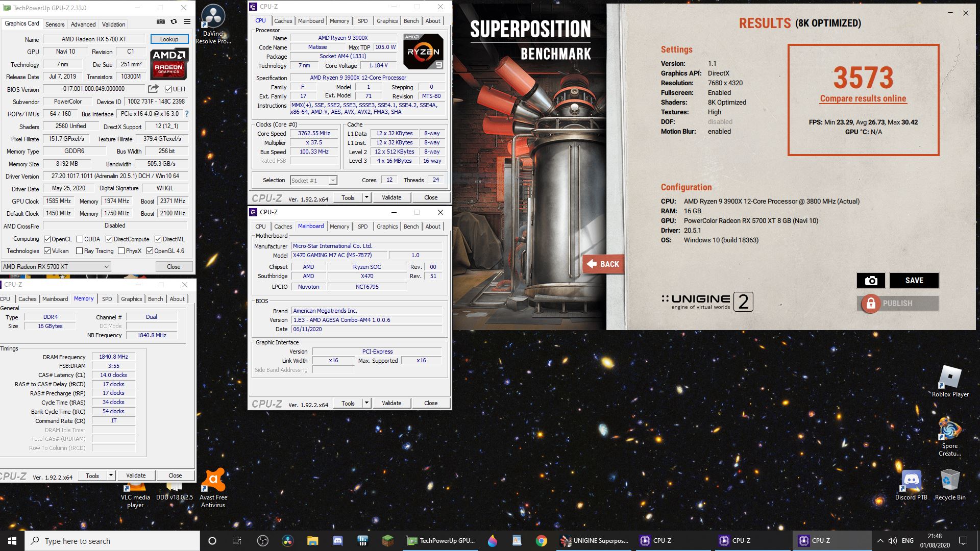
Task: Click the Cortana circle icon on taskbar
Action: coord(212,541)
